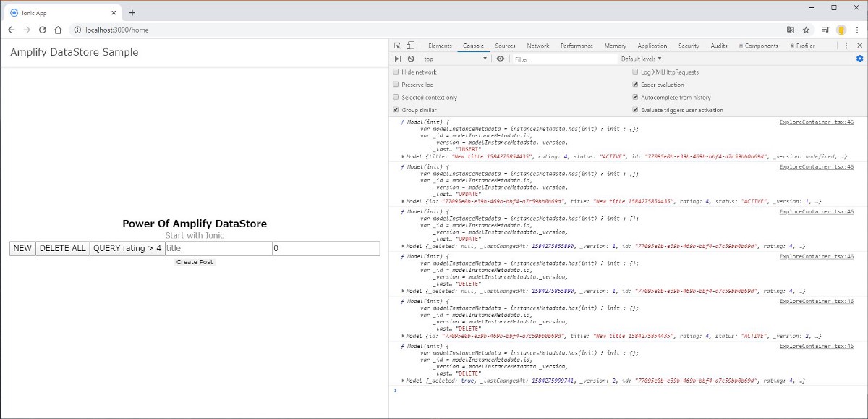Expand the Model object with _version: 2 and title

[404, 336]
